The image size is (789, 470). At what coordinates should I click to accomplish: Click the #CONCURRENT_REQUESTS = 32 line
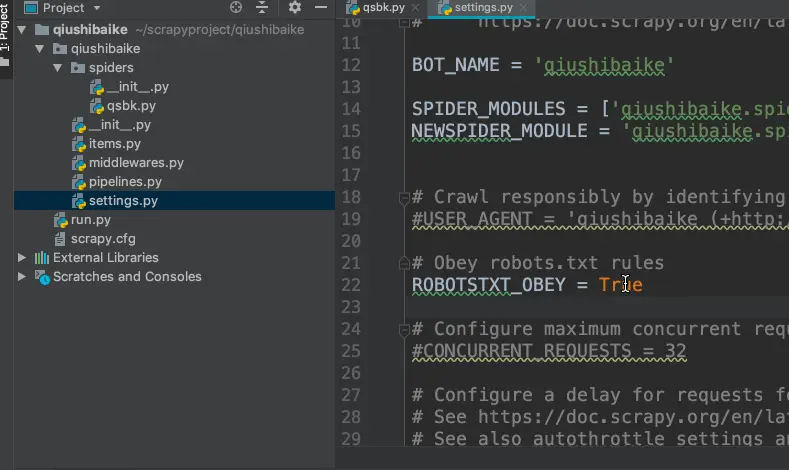point(549,351)
